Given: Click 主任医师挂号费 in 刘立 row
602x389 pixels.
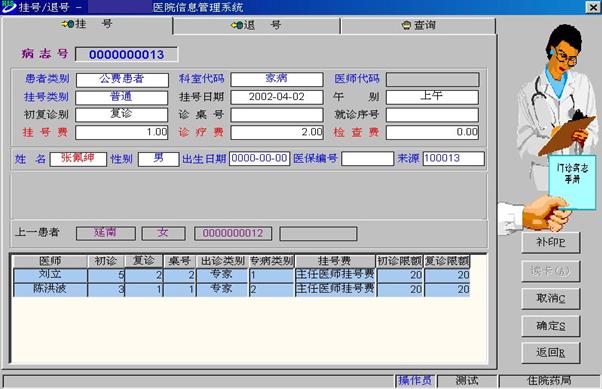Looking at the screenshot, I should [x=335, y=275].
